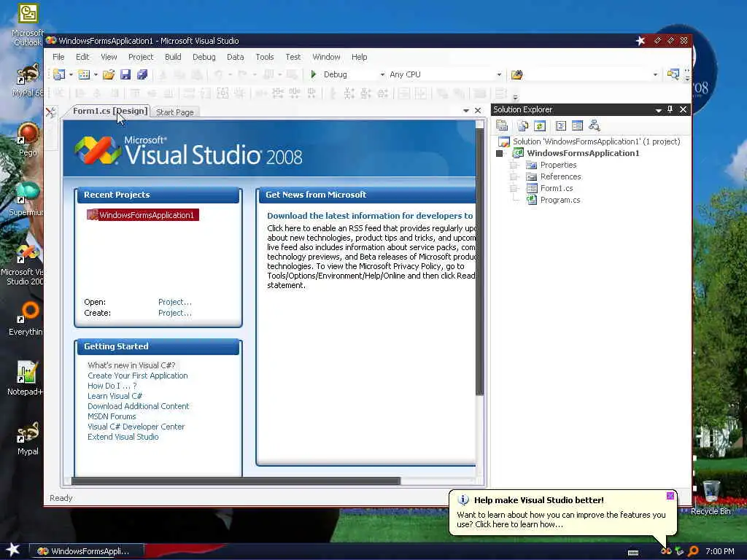Open the Window menu
The width and height of the screenshot is (747, 560).
point(326,57)
